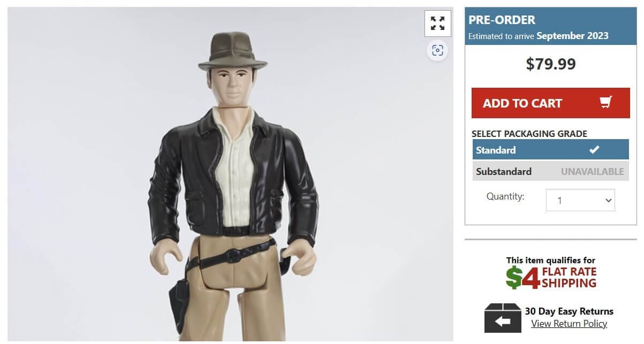Change quantity using the dropdown menu
This screenshot has width=644, height=344.
(x=580, y=200)
